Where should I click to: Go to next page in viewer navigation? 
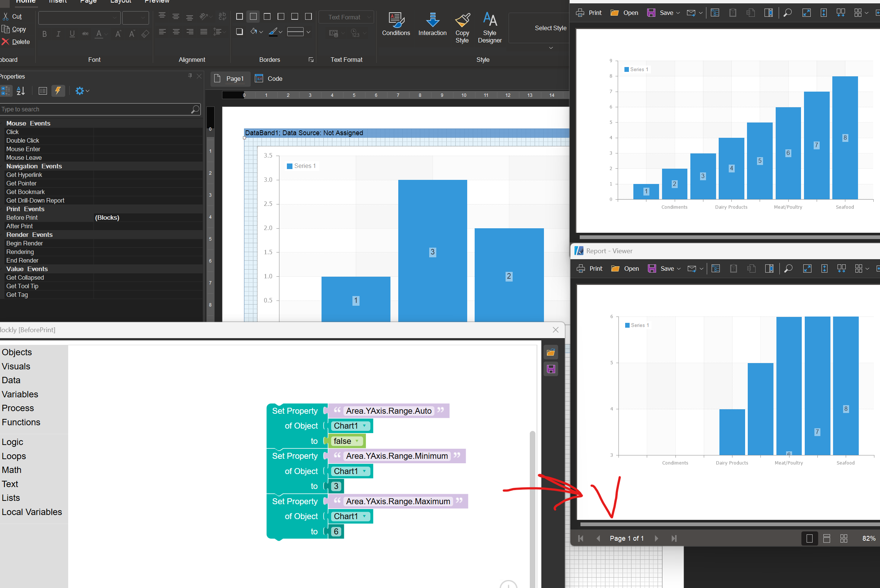[x=656, y=538]
